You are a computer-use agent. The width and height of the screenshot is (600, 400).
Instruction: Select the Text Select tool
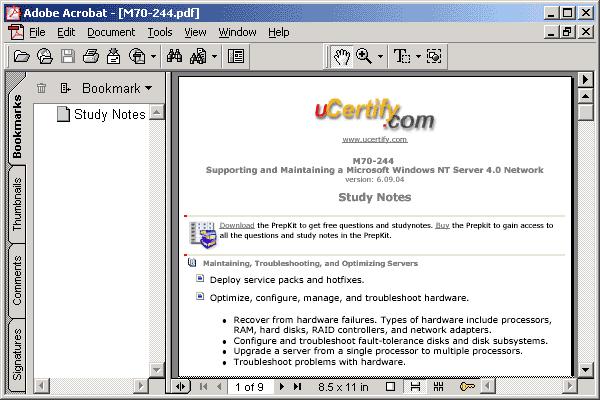tap(402, 57)
